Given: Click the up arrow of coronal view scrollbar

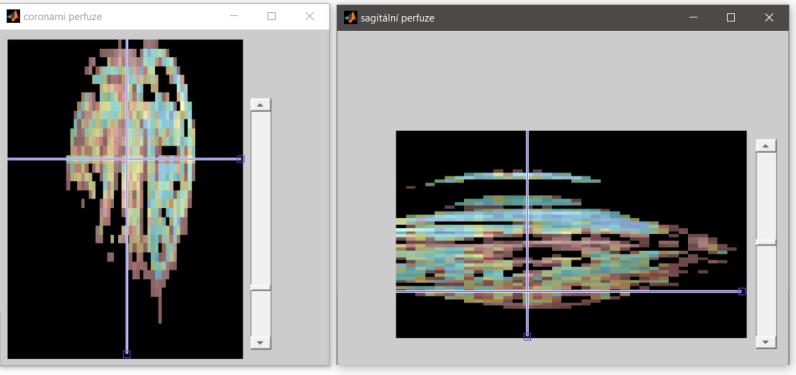Looking at the screenshot, I should tap(260, 105).
